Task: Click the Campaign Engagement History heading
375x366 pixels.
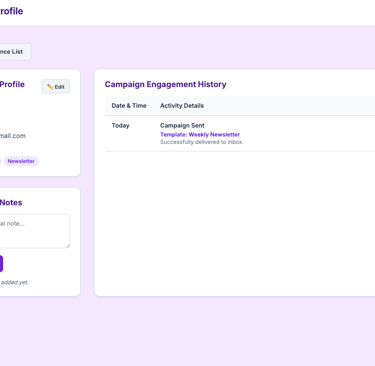Action: click(x=165, y=84)
